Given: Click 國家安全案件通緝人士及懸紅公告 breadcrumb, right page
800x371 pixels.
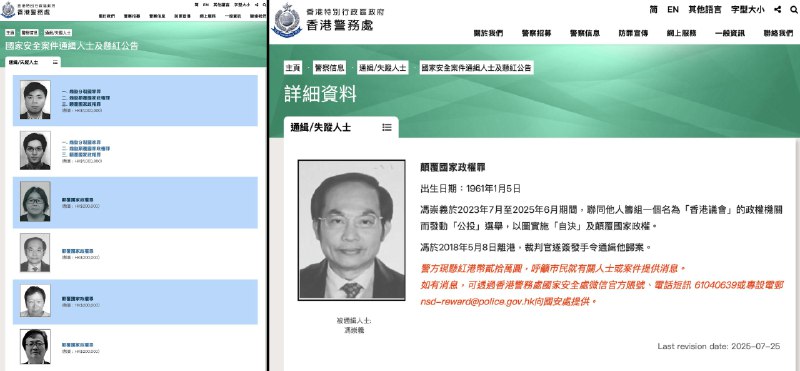Looking at the screenshot, I should click(477, 68).
